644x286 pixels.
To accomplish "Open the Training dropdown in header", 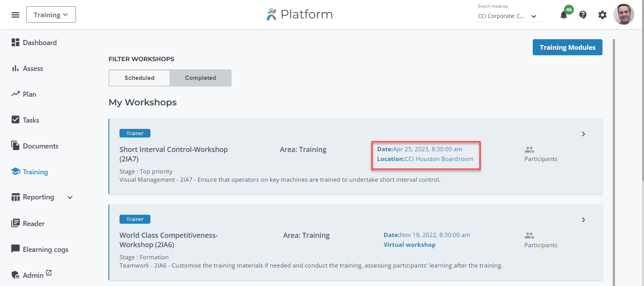I will tap(51, 15).
